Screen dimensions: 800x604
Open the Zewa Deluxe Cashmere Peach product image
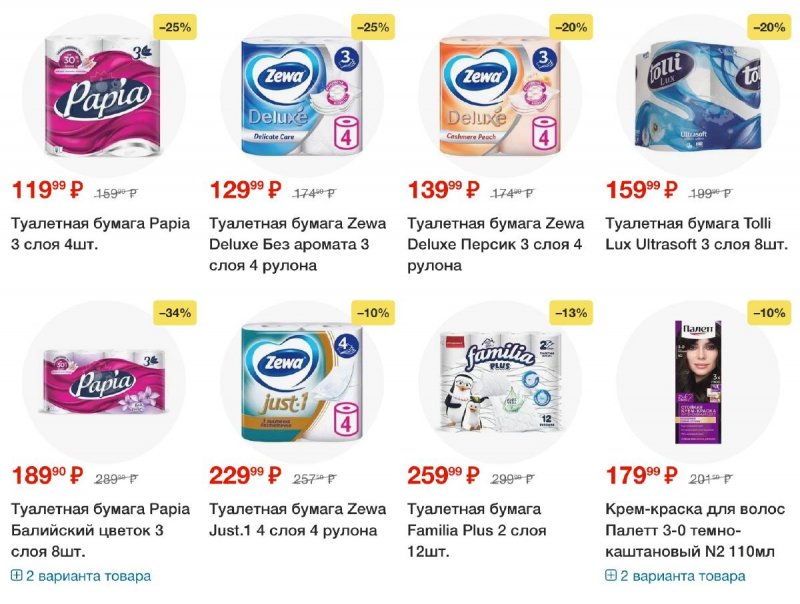[x=499, y=96]
